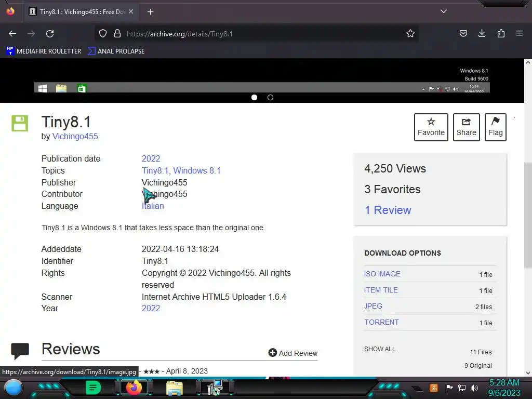
Task: Click Add Review button
Action: click(293, 353)
